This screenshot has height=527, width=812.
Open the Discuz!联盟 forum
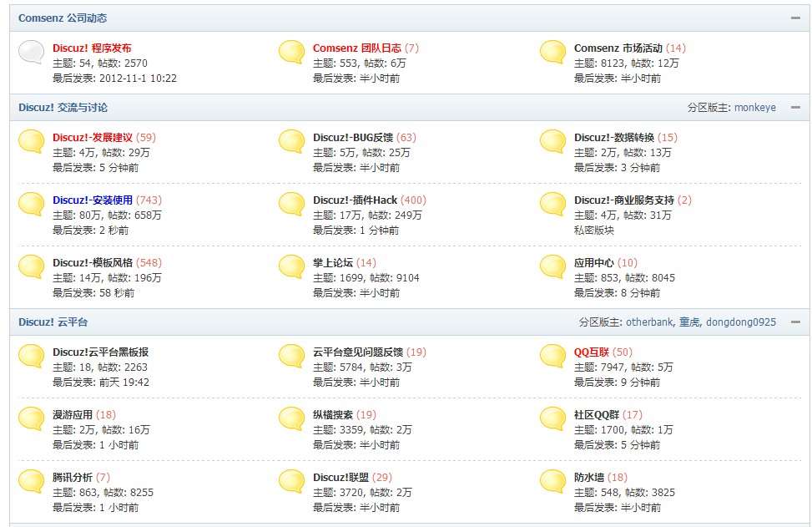340,477
